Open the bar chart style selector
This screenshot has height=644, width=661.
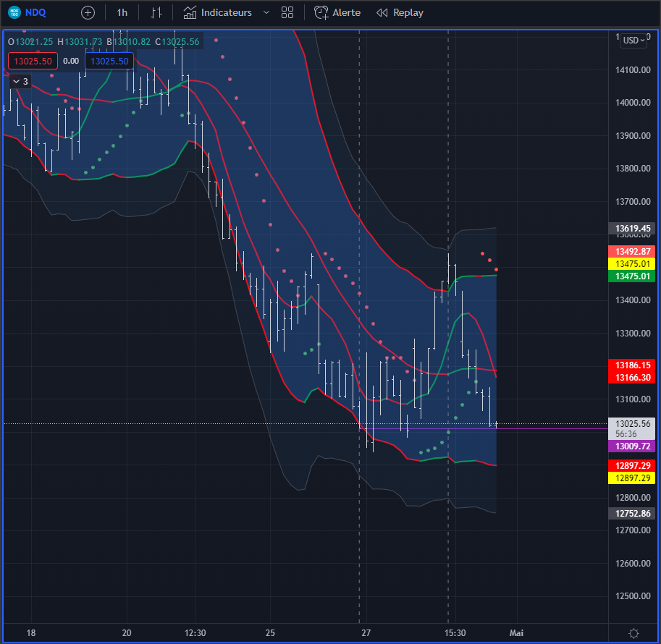pos(156,12)
